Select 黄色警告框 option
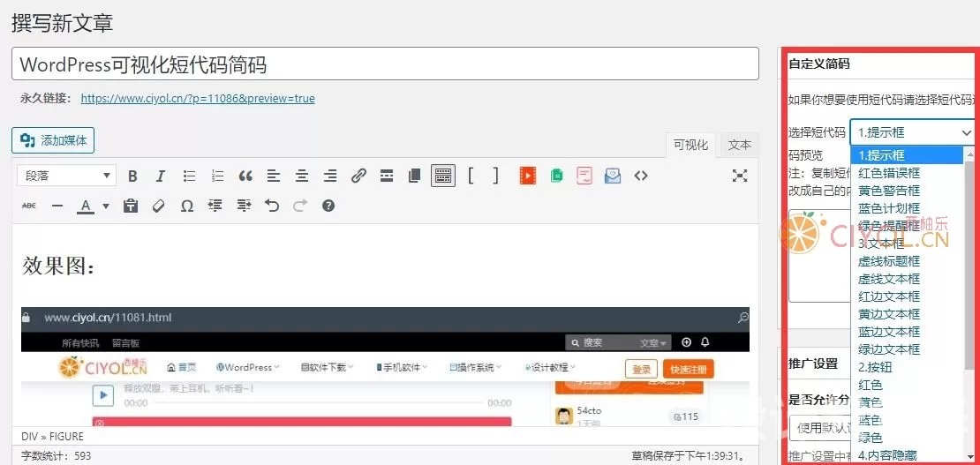 point(907,190)
